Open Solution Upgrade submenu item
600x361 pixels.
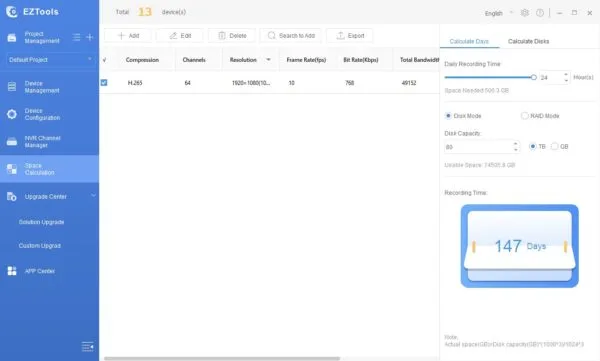pyautogui.click(x=41, y=222)
